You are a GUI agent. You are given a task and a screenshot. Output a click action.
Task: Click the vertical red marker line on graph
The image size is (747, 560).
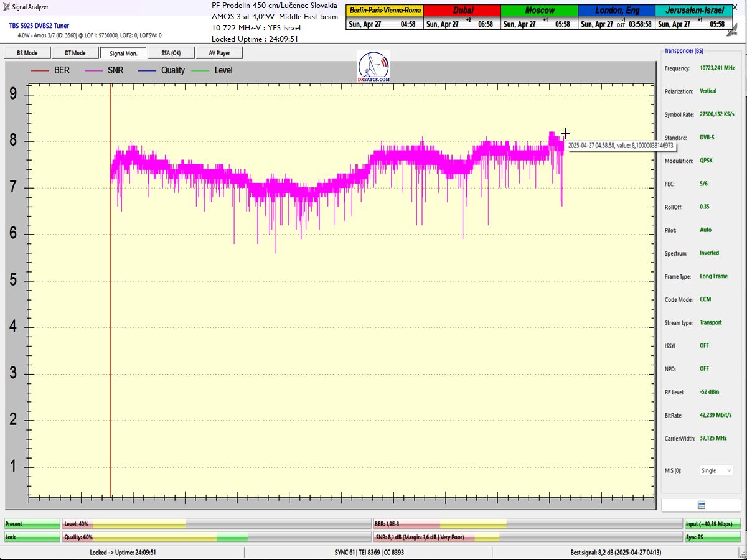pos(110,311)
